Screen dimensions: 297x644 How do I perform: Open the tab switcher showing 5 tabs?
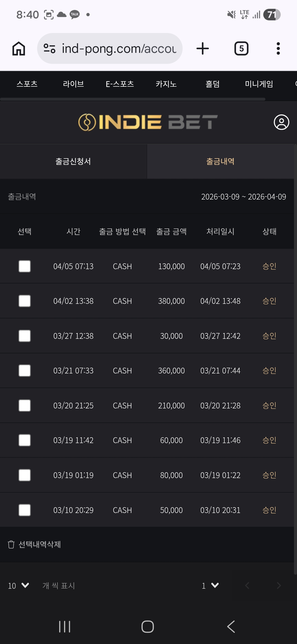pyautogui.click(x=241, y=49)
